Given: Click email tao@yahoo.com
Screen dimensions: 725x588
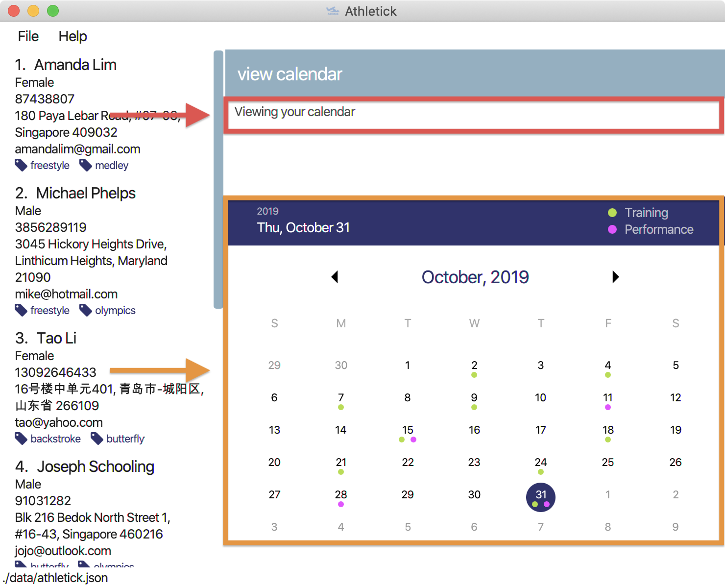Looking at the screenshot, I should 59,422.
